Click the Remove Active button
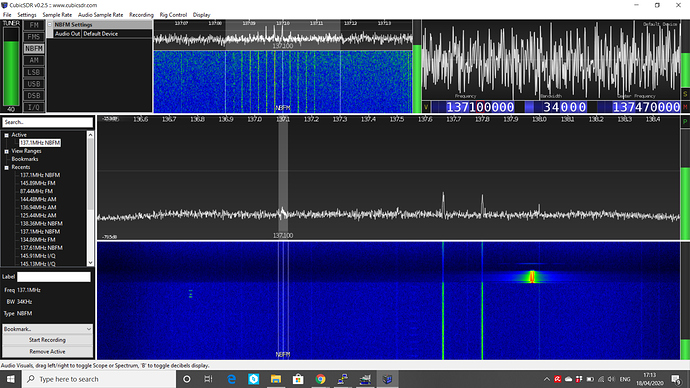Screen dimensions: 690x388 coord(48,351)
